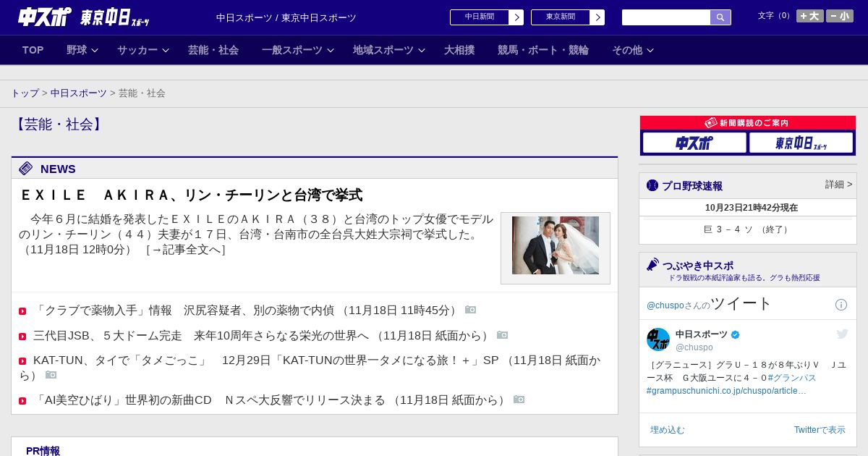Click verified badge next to 中日スポーツ
This screenshot has width=868, height=456.
[x=736, y=334]
